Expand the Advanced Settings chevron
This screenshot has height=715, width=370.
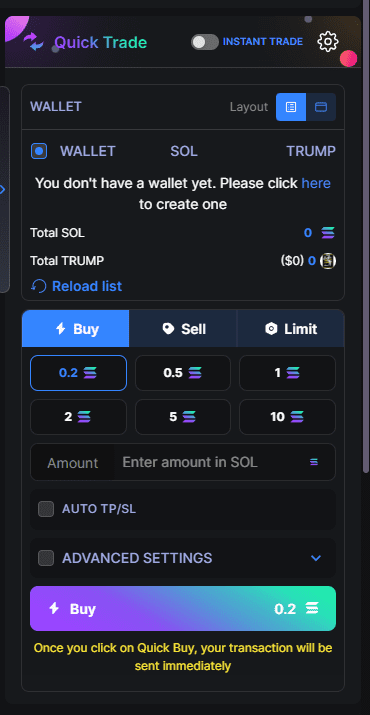316,558
